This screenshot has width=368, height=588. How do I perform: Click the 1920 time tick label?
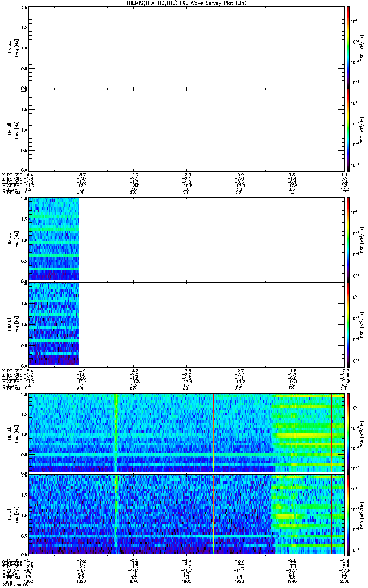pos(239,581)
